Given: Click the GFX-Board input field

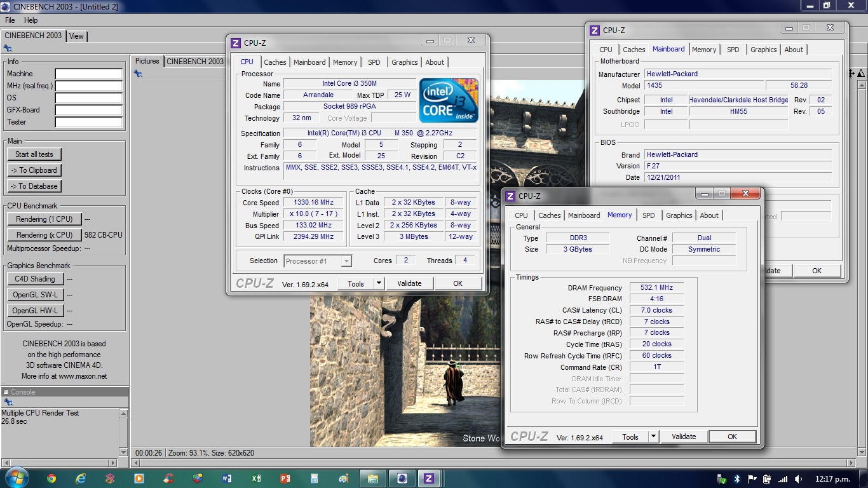Looking at the screenshot, I should tap(89, 111).
